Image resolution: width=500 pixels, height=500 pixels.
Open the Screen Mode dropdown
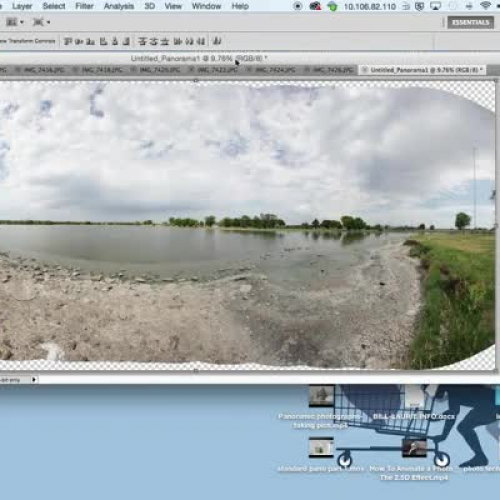point(41,22)
